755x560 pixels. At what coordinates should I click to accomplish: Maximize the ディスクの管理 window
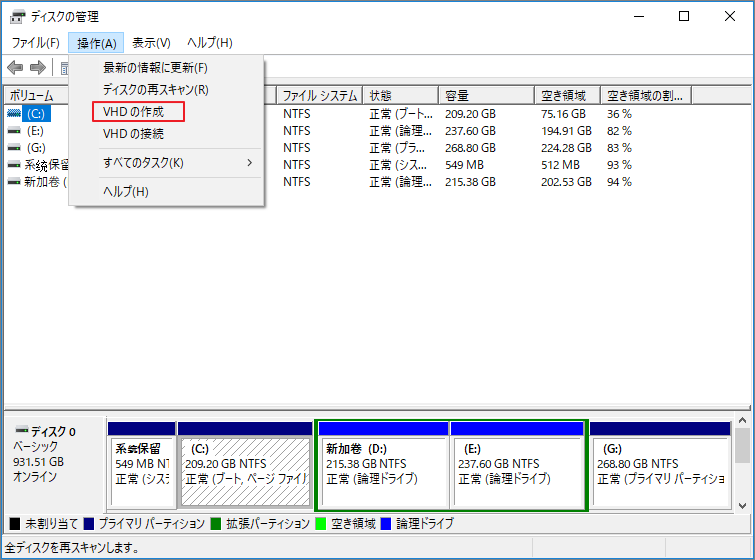click(x=684, y=16)
